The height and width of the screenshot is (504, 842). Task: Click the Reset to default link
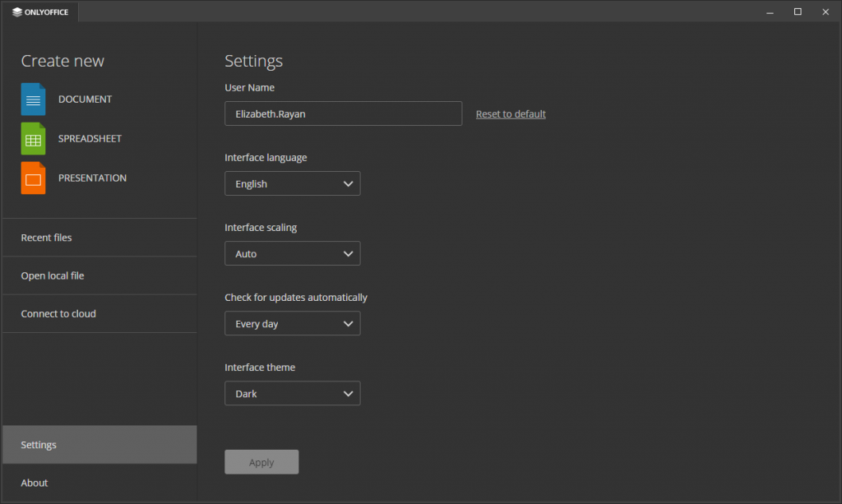tap(511, 113)
